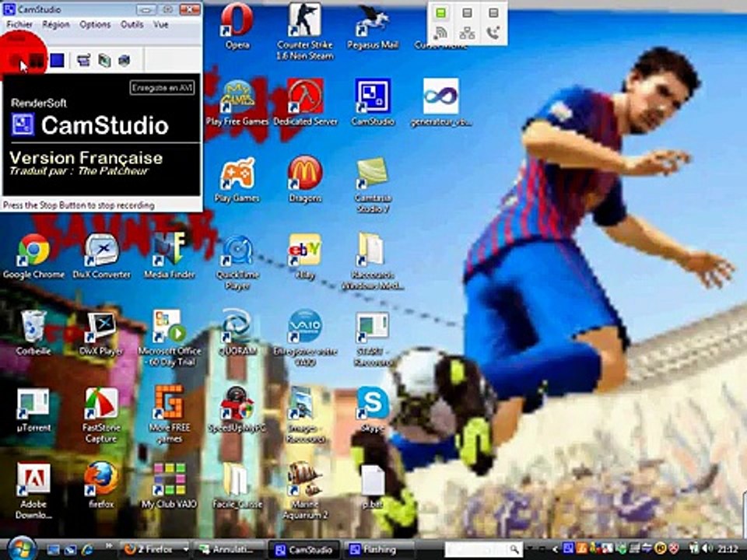Click the toggle view toolbar icon in CamStudio
Image resolution: width=747 pixels, height=560 pixels.
coord(84,61)
